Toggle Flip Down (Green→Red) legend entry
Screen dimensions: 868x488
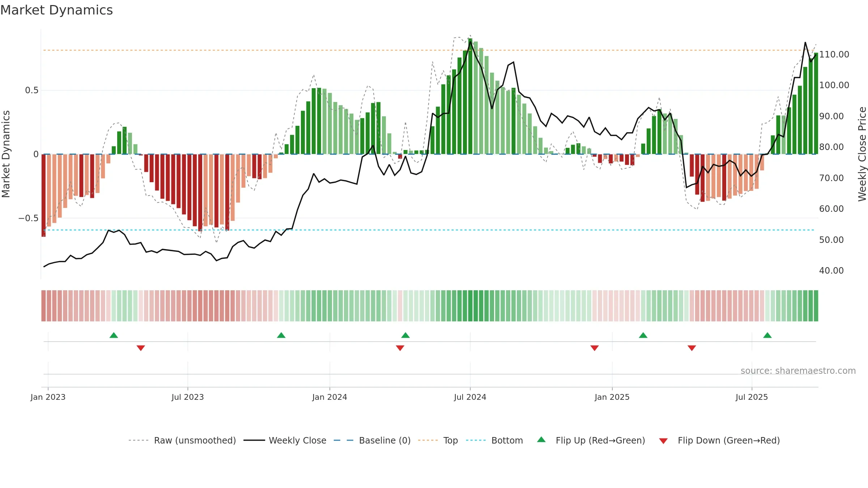click(x=719, y=440)
